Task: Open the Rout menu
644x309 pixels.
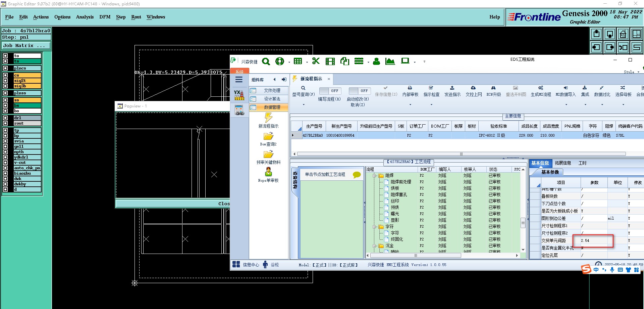Action: 136,17
